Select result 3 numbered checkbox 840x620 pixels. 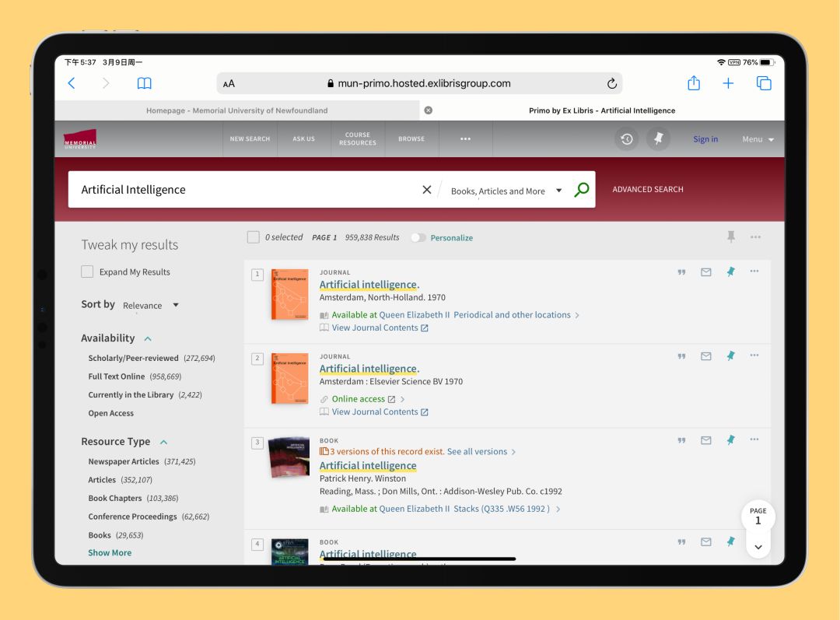click(x=257, y=443)
